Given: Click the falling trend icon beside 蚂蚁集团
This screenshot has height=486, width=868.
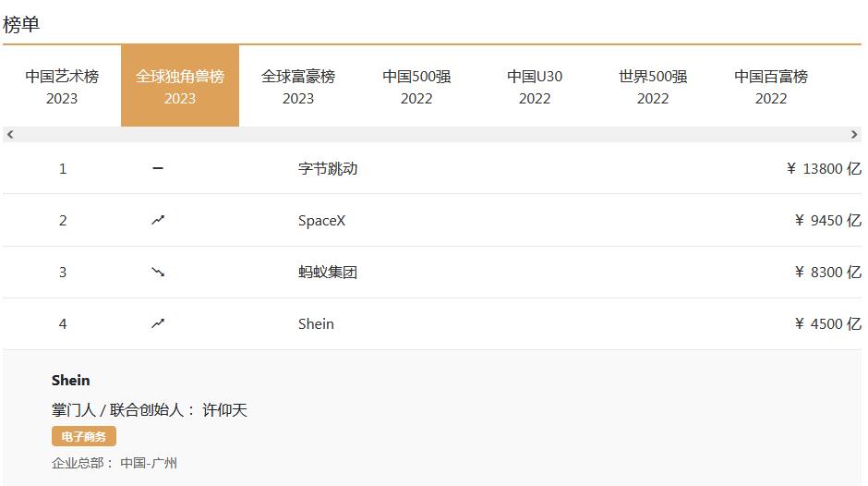Looking at the screenshot, I should (x=158, y=272).
